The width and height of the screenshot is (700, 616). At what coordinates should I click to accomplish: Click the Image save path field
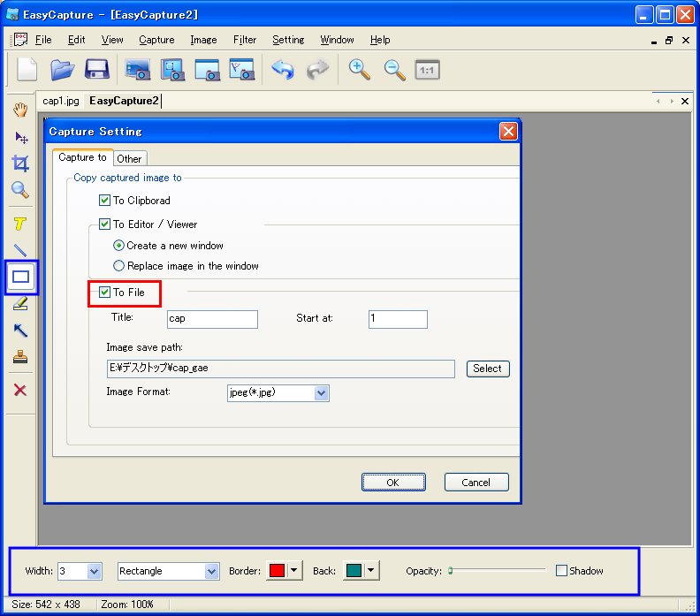(281, 369)
